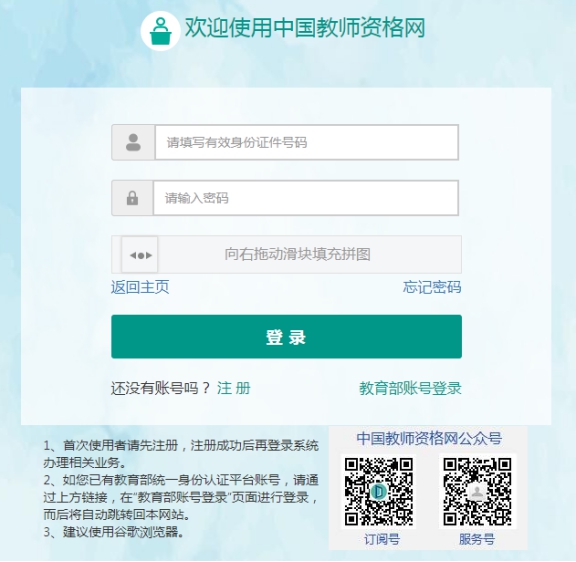Click the 服务号 QR code image
The height and width of the screenshot is (562, 576).
point(477,491)
